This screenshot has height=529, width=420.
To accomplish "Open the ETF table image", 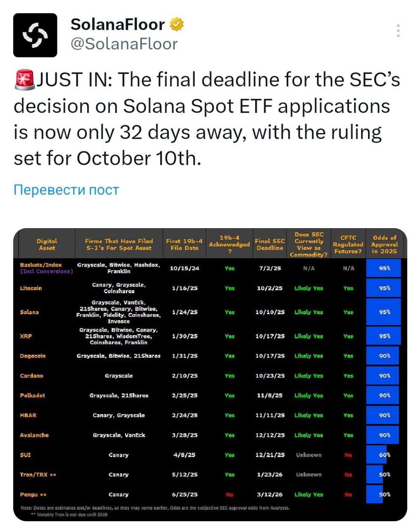I will point(210,374).
